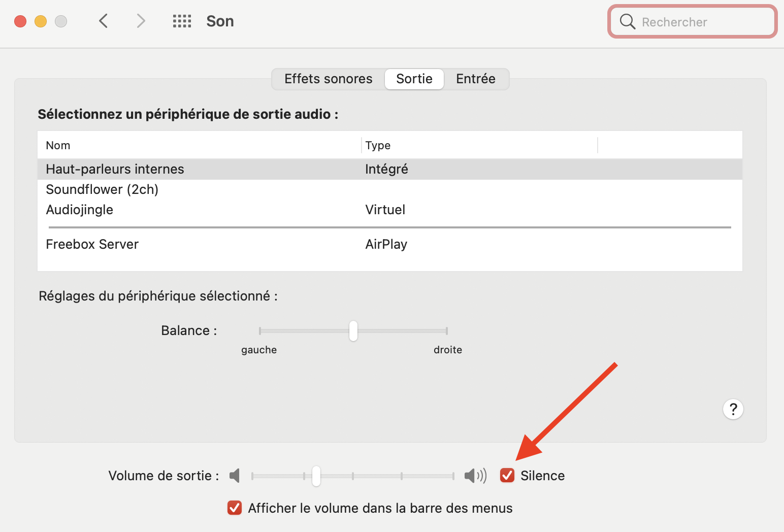Pick Freebox Server AirPlay device
Image resolution: width=784 pixels, height=532 pixels.
(92, 244)
